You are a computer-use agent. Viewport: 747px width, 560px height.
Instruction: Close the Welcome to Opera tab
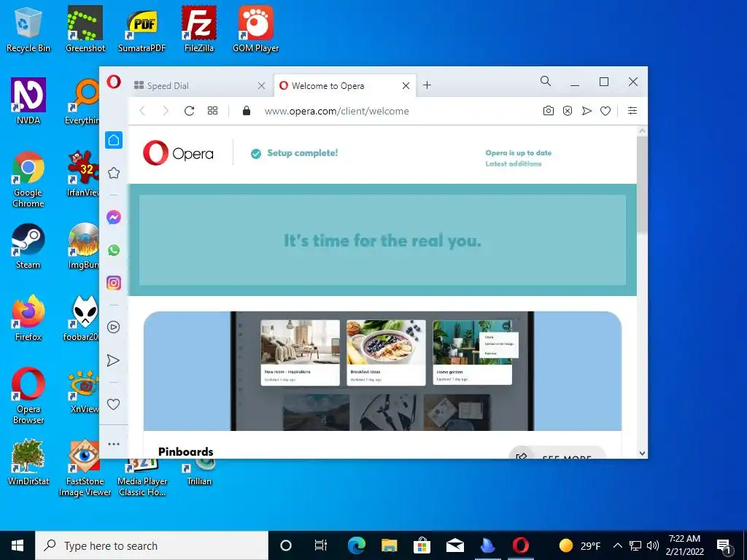(x=406, y=86)
